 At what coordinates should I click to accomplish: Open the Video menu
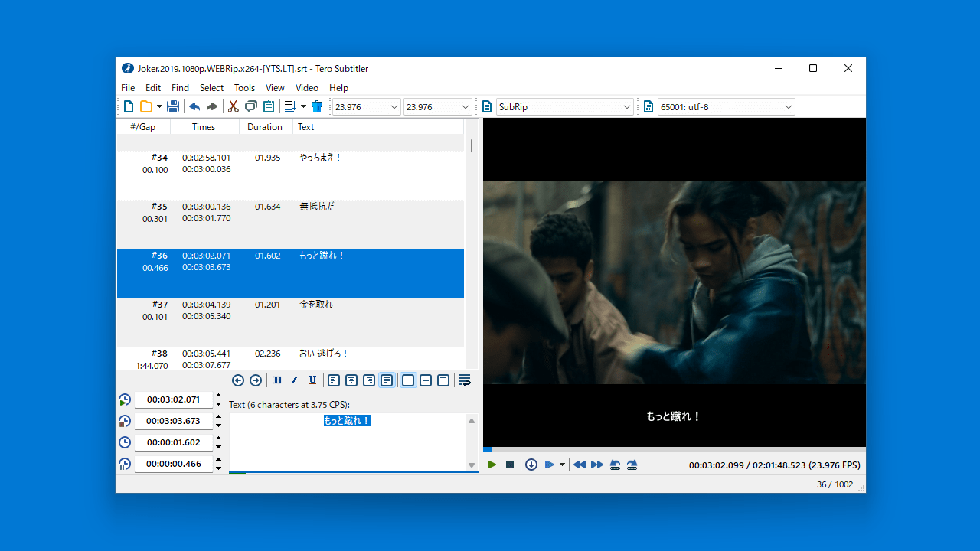point(307,88)
